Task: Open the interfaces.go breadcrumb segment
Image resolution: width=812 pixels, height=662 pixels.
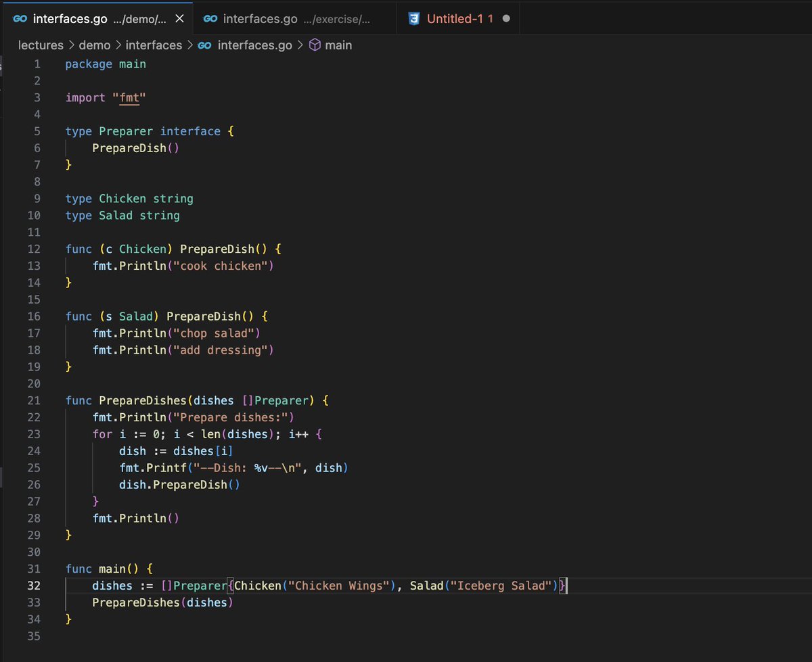Action: pyautogui.click(x=254, y=45)
